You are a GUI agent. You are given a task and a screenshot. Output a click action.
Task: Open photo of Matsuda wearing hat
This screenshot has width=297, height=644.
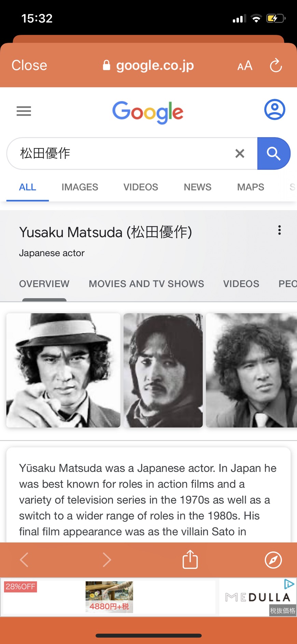pyautogui.click(x=63, y=370)
